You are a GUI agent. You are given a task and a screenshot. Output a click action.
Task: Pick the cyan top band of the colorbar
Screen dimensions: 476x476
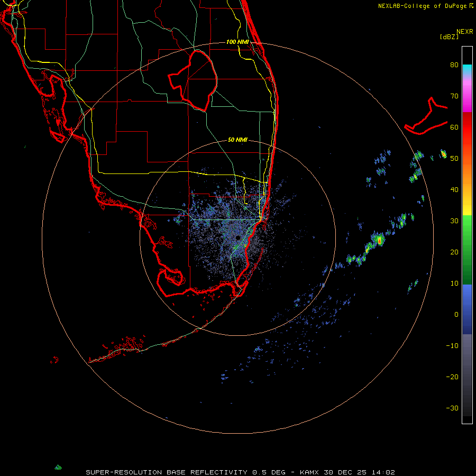tap(467, 70)
